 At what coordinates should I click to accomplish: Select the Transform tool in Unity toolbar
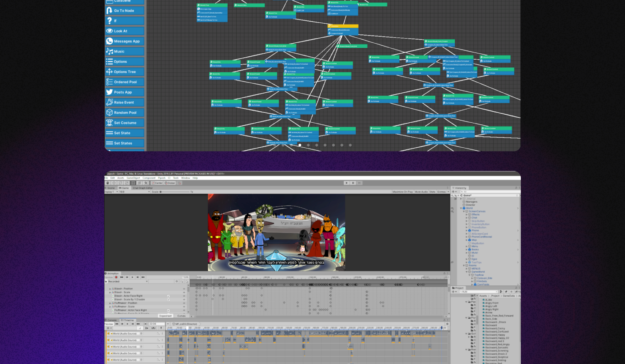pyautogui.click(x=139, y=183)
